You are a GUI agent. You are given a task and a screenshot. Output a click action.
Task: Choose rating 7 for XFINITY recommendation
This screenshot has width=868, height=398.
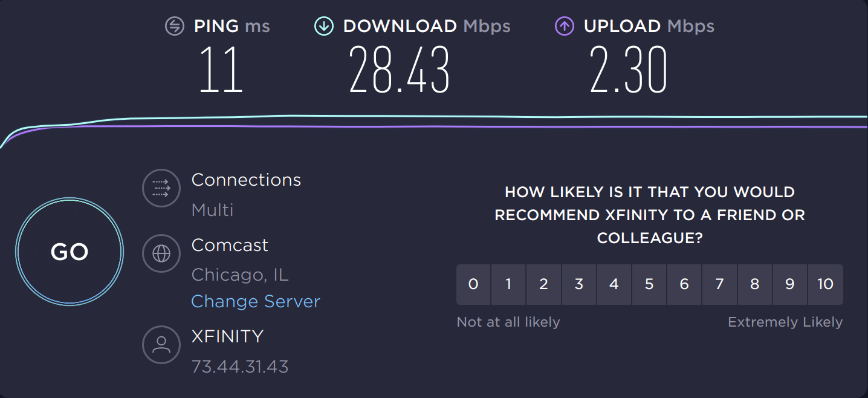(x=719, y=284)
